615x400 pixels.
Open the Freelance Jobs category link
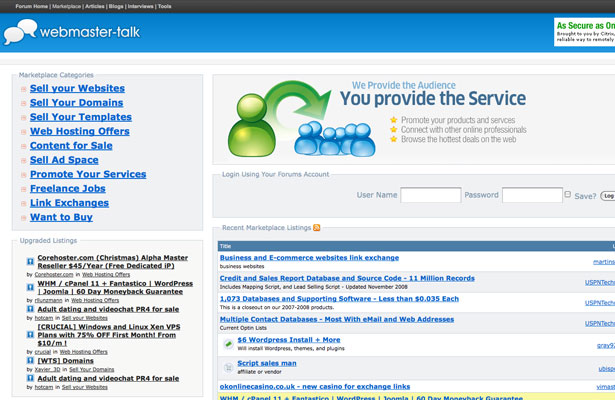coord(68,189)
